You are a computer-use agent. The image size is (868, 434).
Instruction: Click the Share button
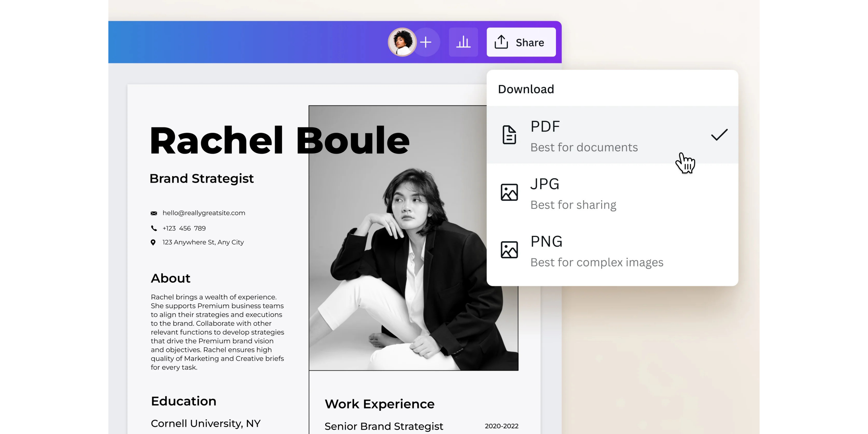click(521, 42)
